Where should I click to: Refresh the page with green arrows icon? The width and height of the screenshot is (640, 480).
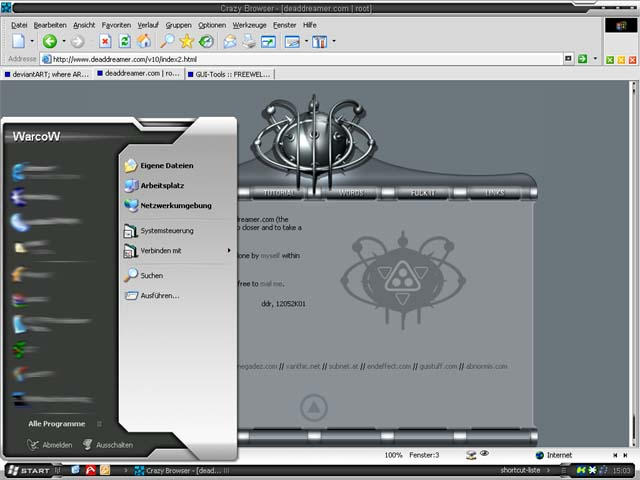(124, 41)
